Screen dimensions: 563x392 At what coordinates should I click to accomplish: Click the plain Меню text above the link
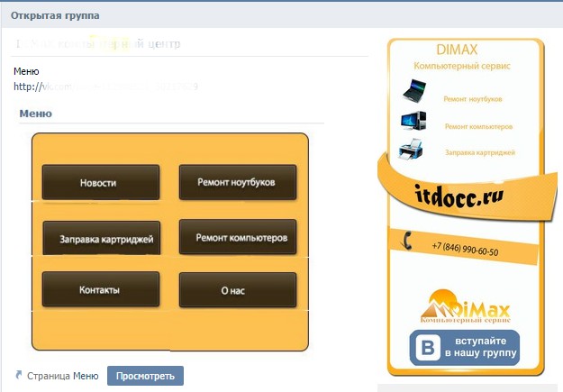tap(26, 71)
